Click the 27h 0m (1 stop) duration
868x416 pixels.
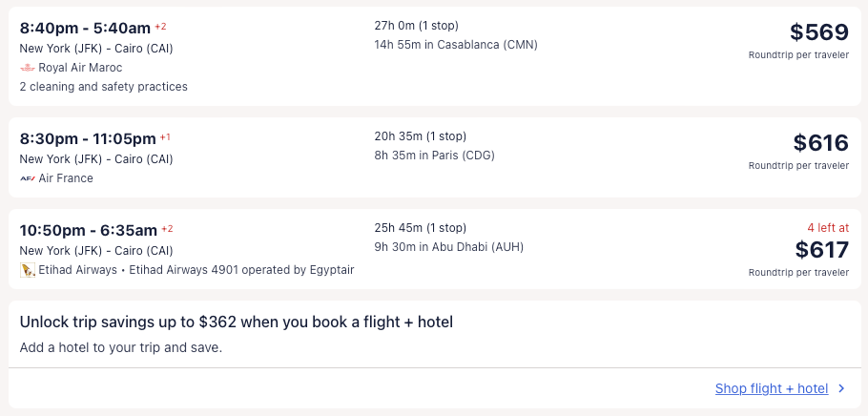click(423, 25)
